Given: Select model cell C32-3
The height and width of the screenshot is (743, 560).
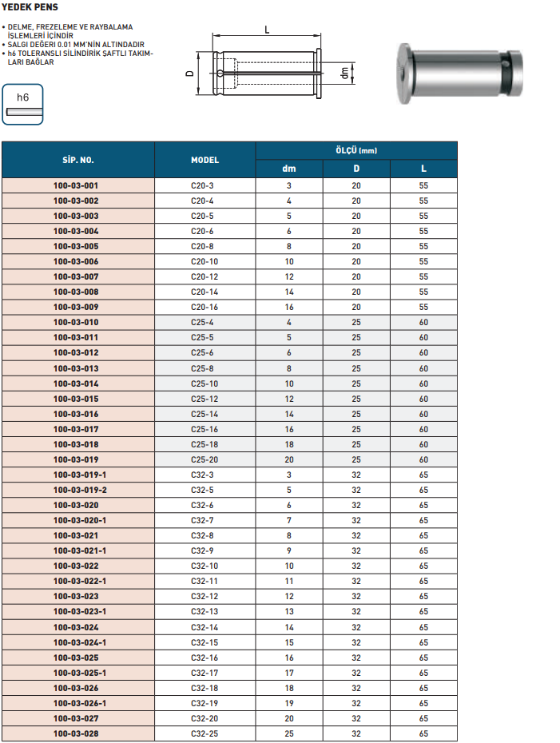Looking at the screenshot, I should [205, 475].
